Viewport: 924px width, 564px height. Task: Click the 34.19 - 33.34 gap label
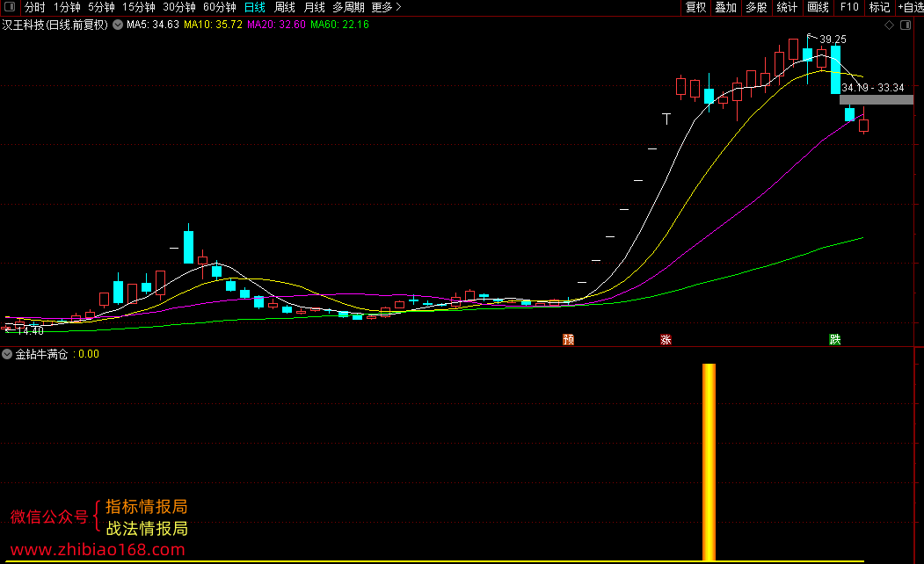(873, 88)
